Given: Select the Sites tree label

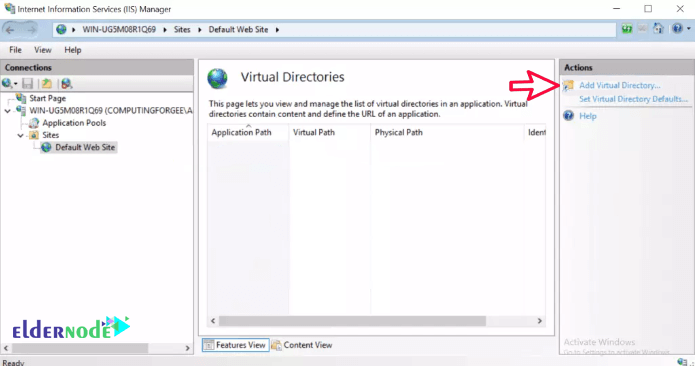Looking at the screenshot, I should click(x=51, y=135).
